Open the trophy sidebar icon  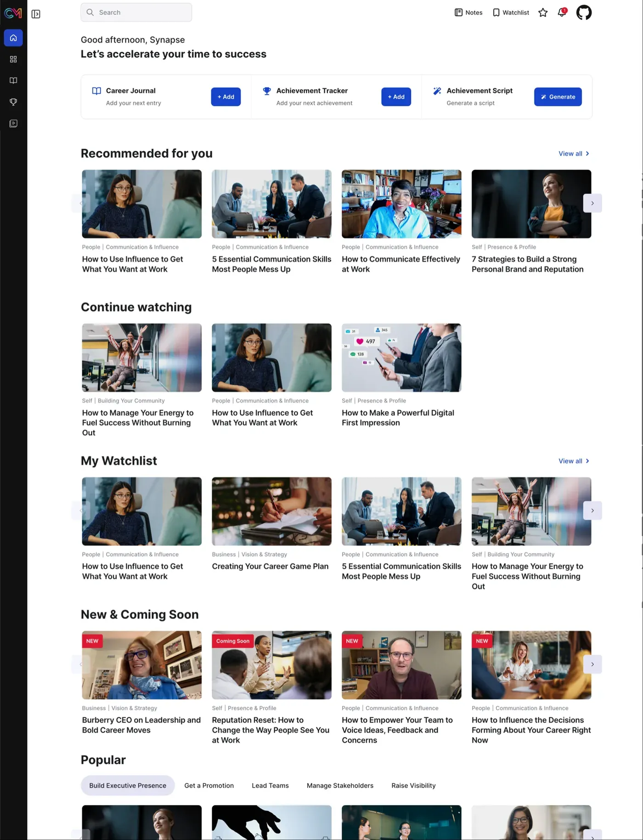point(13,102)
